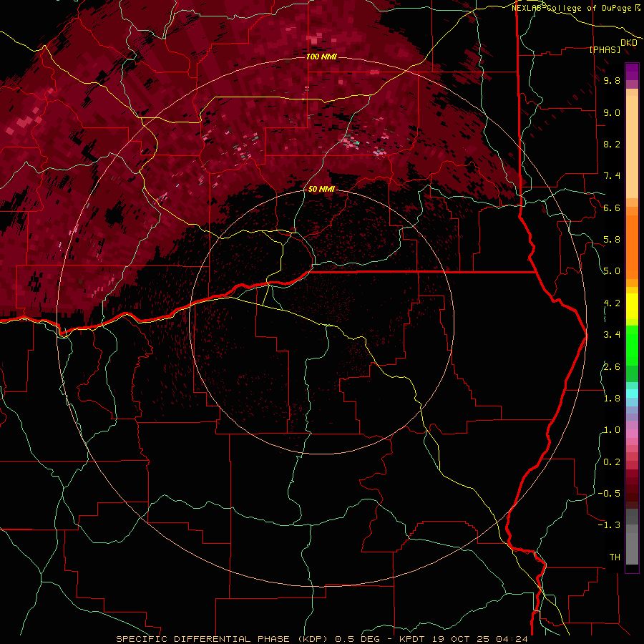Image resolution: width=644 pixels, height=644 pixels.
Task: Click the 3.4 value on color scale
Action: (x=612, y=335)
